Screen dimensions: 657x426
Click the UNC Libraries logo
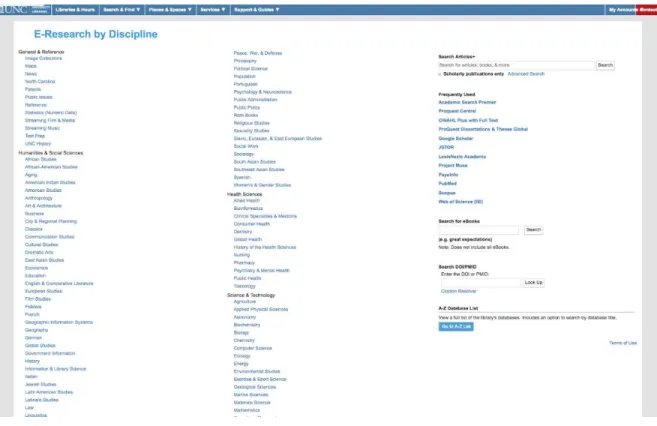point(24,9)
